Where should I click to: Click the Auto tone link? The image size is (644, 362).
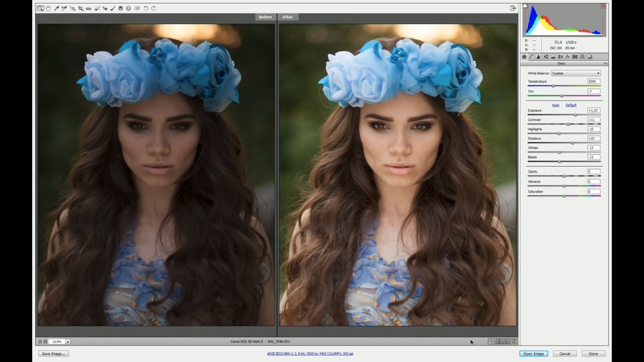[555, 105]
